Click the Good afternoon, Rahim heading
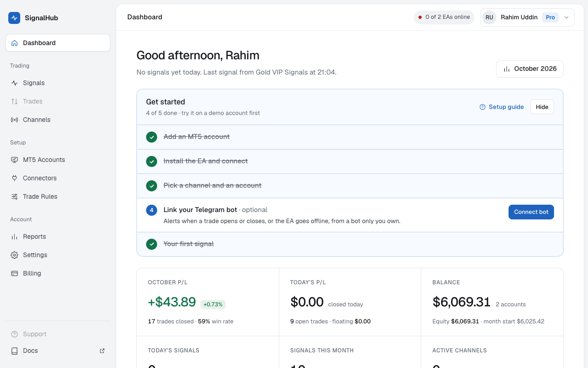Viewport: 588px width, 368px height. coord(198,56)
